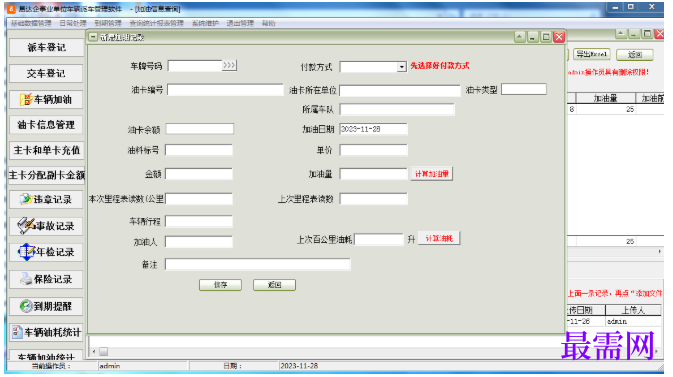Screen dimensions: 673x377
Task: Focus the 油卡编号 input field
Action: tap(225, 90)
